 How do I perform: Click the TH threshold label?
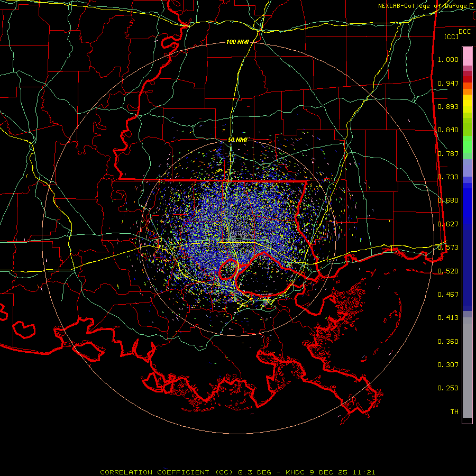(x=454, y=412)
